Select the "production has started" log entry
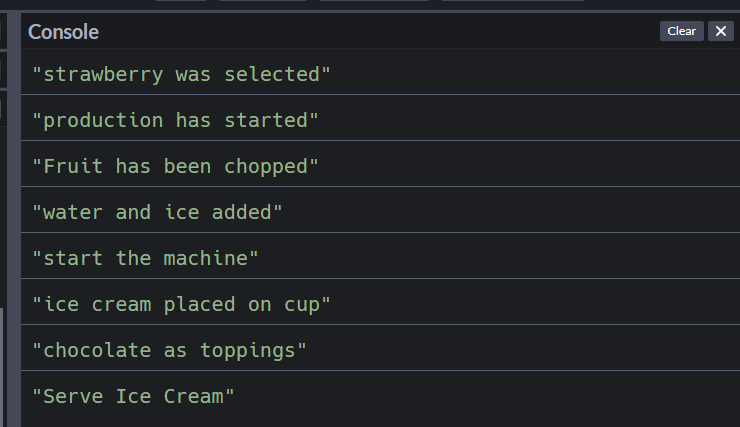 [380, 118]
